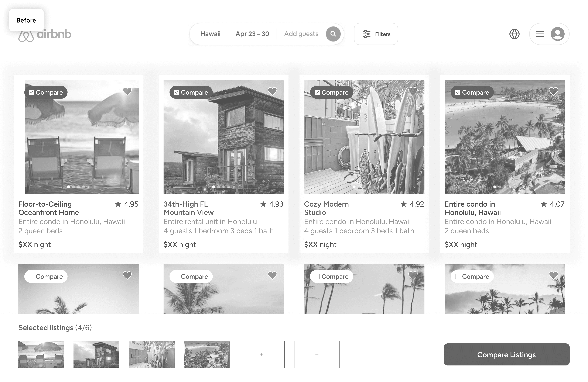Open the Filters options

tap(376, 34)
